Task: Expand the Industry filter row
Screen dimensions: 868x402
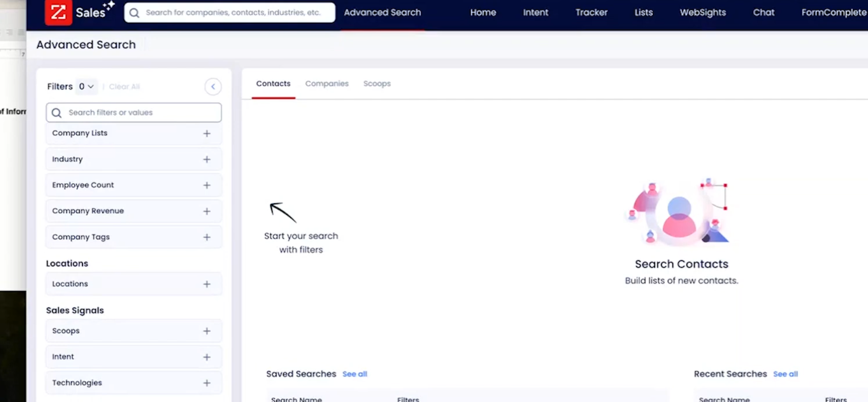Action: [134, 159]
